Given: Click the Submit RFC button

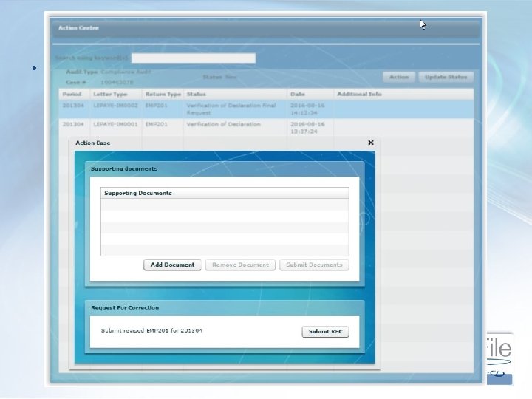Looking at the screenshot, I should pos(325,332).
